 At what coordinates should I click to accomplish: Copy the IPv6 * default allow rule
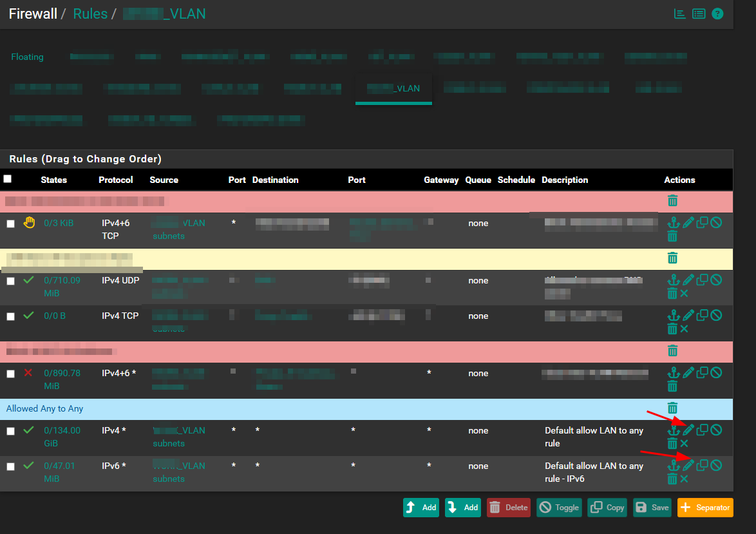pyautogui.click(x=703, y=465)
